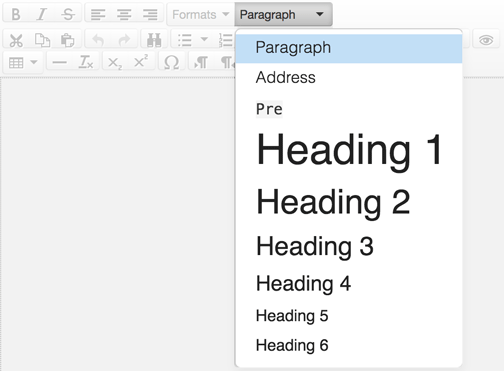
Task: Apply Heading 2 format
Action: pyautogui.click(x=349, y=202)
